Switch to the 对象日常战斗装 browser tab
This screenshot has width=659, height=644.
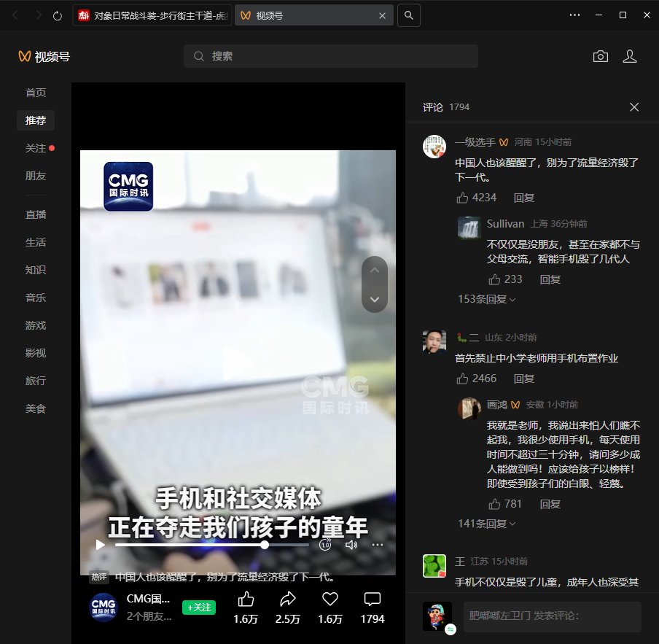(152, 15)
